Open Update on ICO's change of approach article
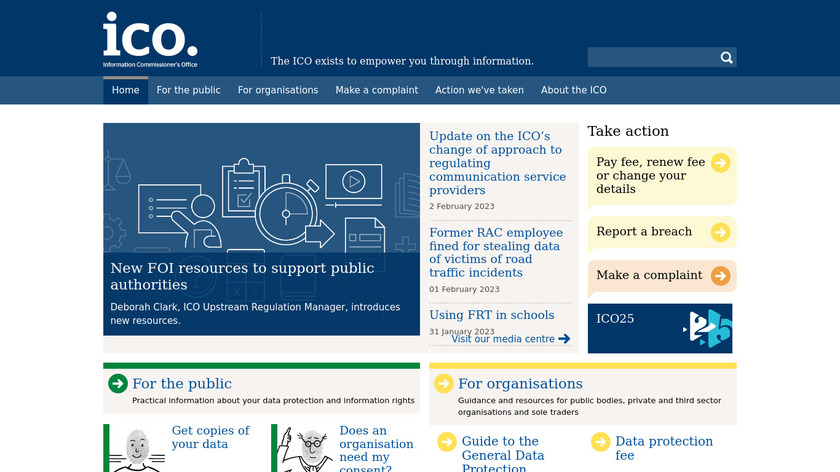 pyautogui.click(x=498, y=163)
